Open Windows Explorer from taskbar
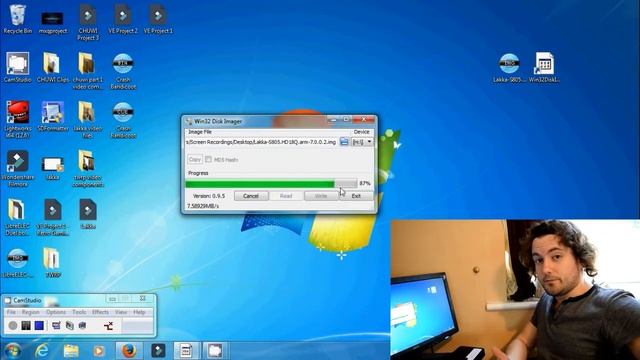 (71, 351)
